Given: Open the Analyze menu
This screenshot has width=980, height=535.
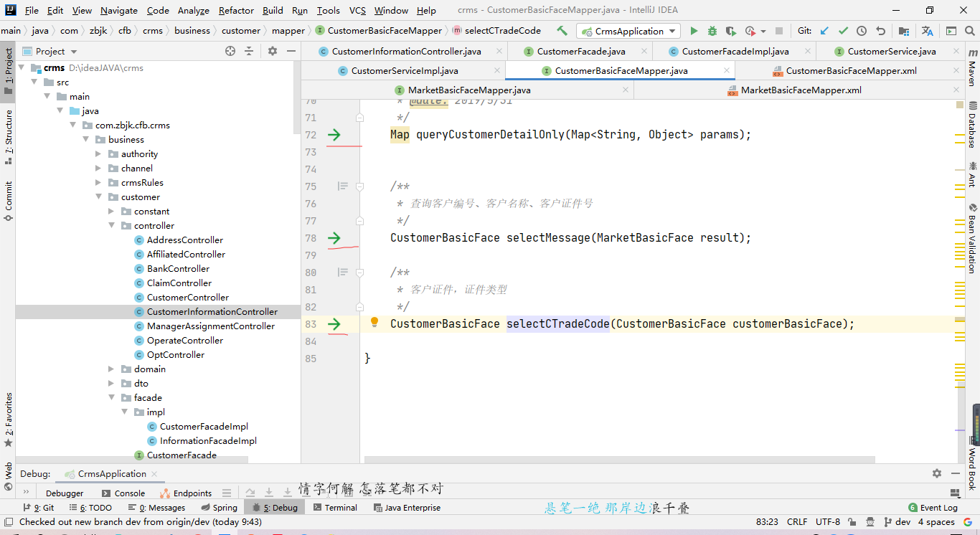Looking at the screenshot, I should [194, 10].
